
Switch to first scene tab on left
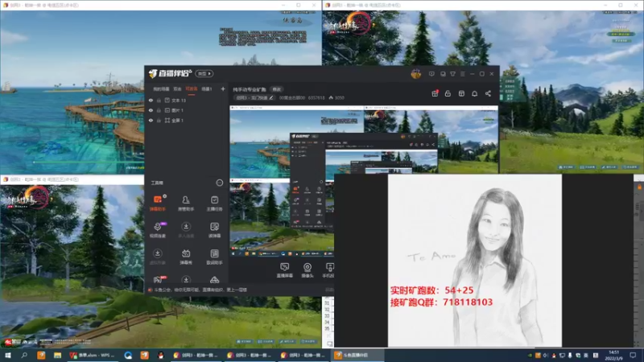[161, 89]
